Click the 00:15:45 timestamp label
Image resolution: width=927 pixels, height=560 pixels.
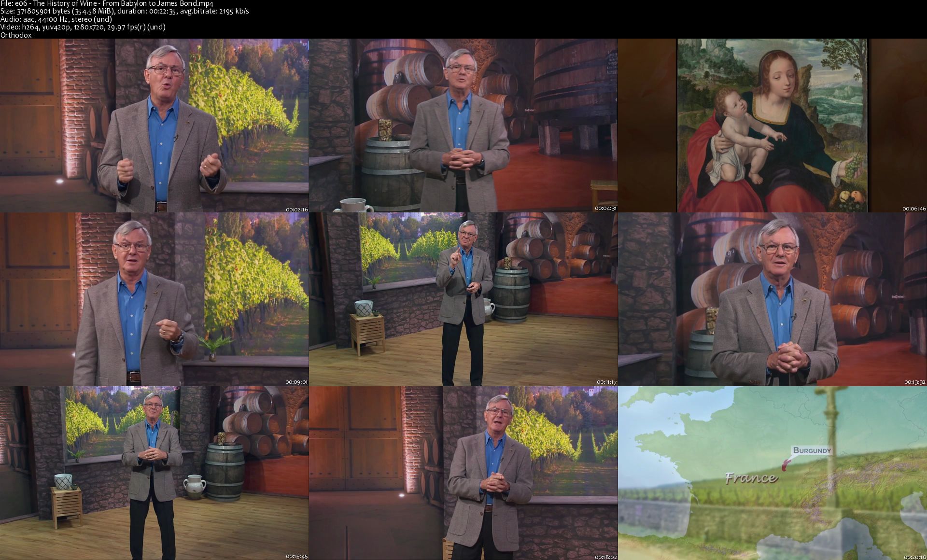(x=296, y=557)
